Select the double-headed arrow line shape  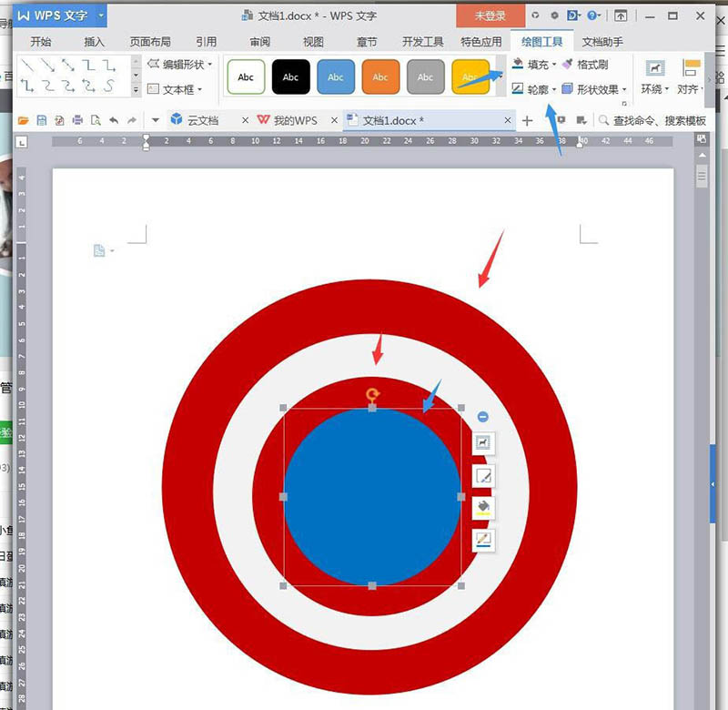68,66
